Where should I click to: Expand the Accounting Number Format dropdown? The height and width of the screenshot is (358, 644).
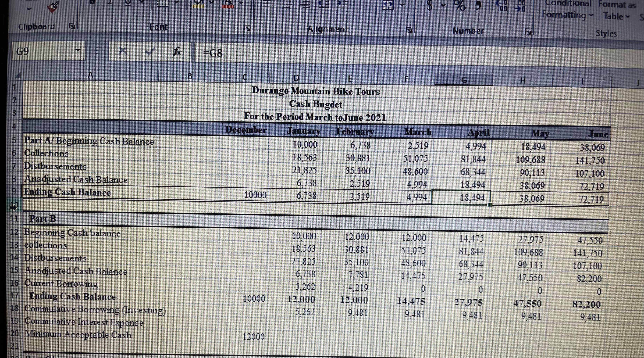click(443, 5)
